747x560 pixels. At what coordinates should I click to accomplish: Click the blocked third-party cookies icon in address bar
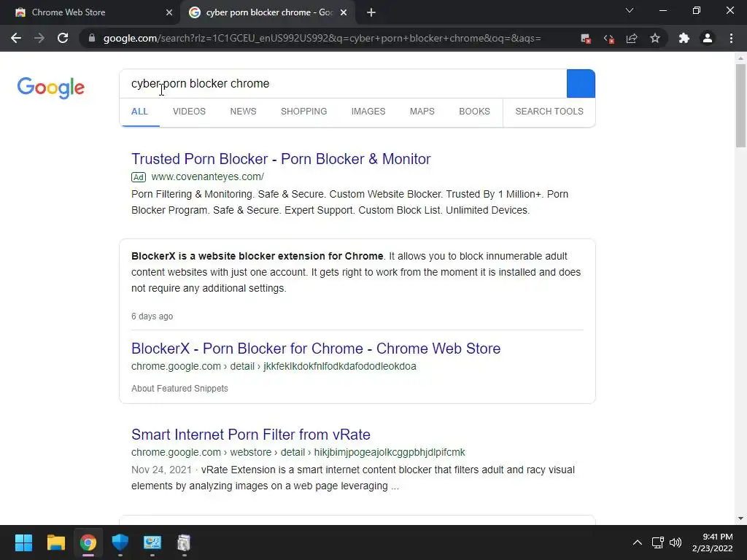click(x=609, y=39)
